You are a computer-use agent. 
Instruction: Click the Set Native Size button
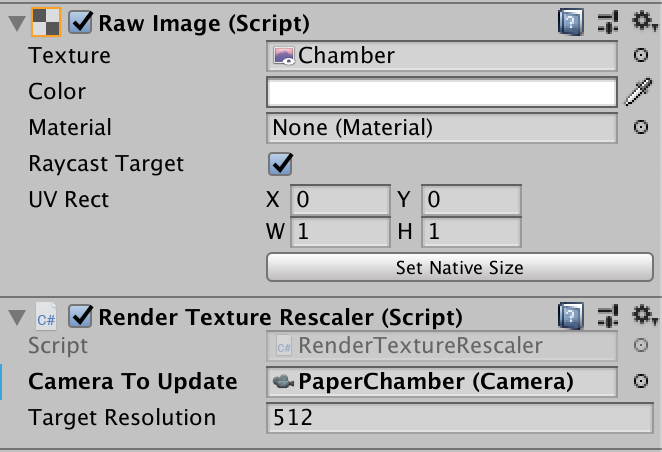(460, 267)
